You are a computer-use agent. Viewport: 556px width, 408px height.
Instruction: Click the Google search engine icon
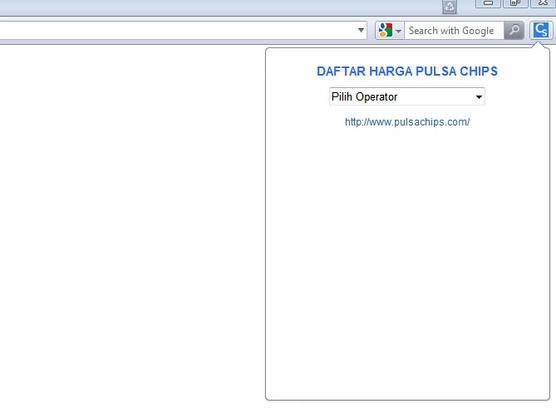click(385, 30)
